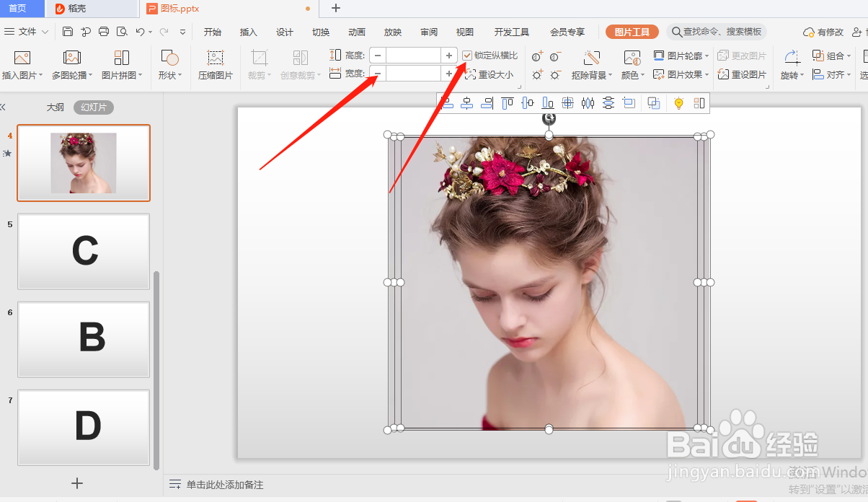Image resolution: width=868 pixels, height=502 pixels.
Task: Click the Undo arrow icon
Action: [141, 32]
